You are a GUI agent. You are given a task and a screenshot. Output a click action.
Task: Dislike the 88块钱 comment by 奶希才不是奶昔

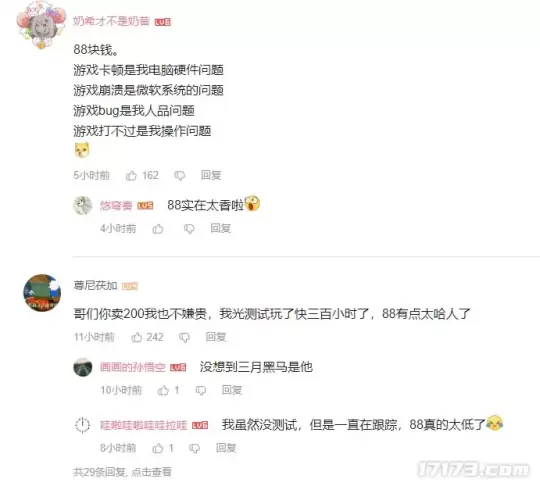point(180,176)
